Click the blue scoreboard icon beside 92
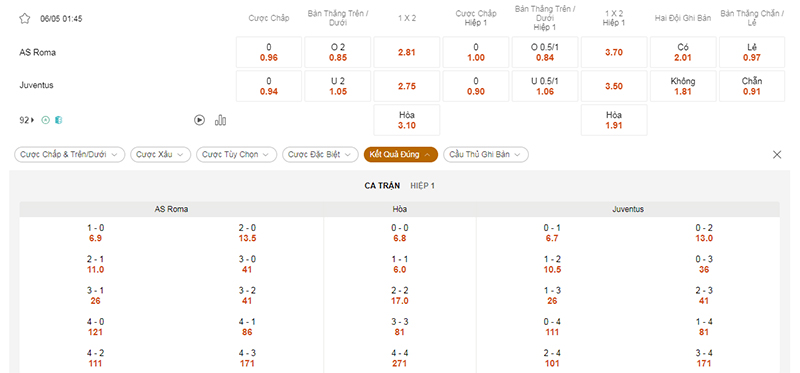This screenshot has height=373, width=800. click(x=58, y=120)
